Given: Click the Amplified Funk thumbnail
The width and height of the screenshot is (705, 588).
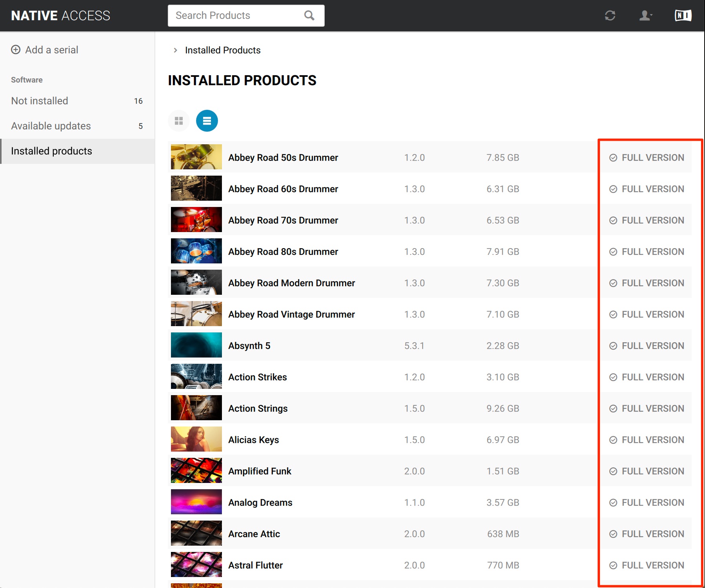Looking at the screenshot, I should click(x=196, y=470).
